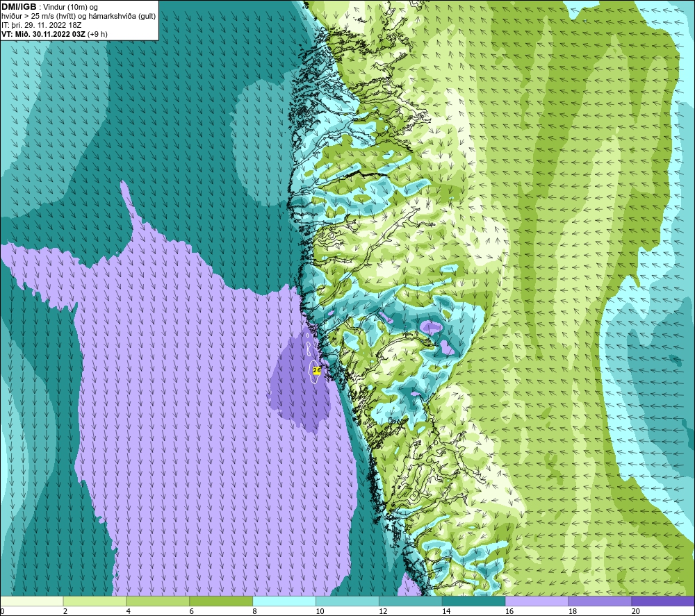695x616 pixels.
Task: Select the 14–16 m/s dark teal legend swatch
Action: (x=474, y=601)
